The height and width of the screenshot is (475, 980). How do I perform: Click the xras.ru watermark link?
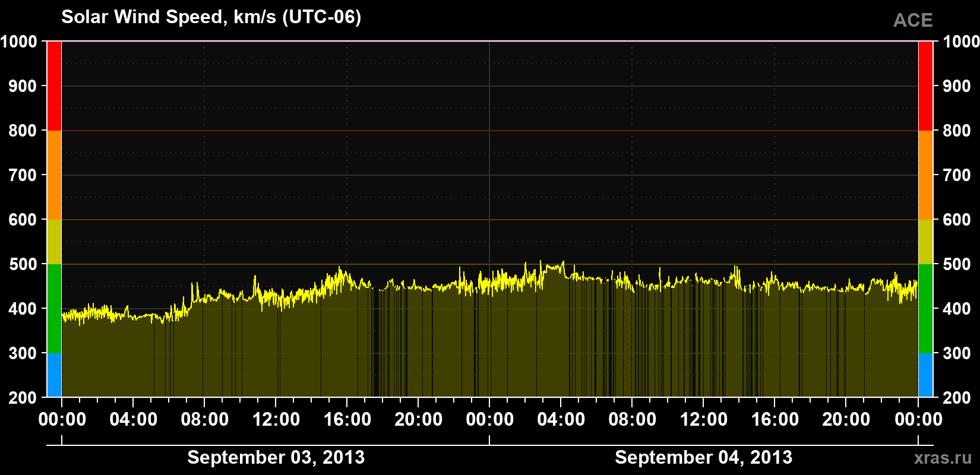click(x=943, y=458)
